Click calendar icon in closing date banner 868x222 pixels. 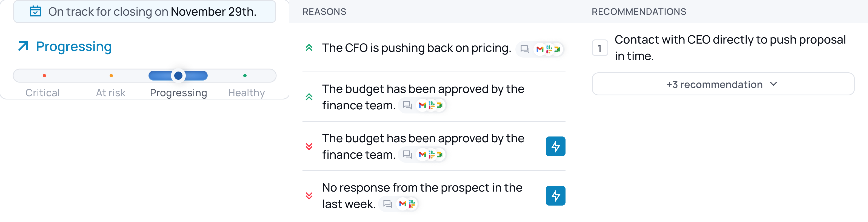(35, 12)
